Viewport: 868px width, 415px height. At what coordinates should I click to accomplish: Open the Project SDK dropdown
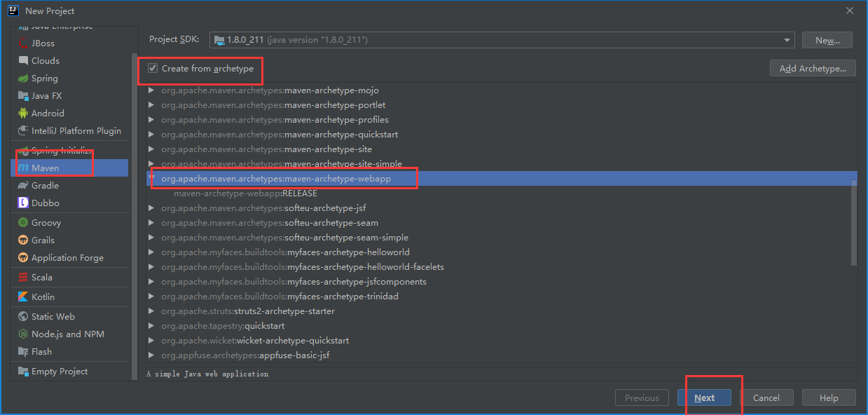pos(788,40)
